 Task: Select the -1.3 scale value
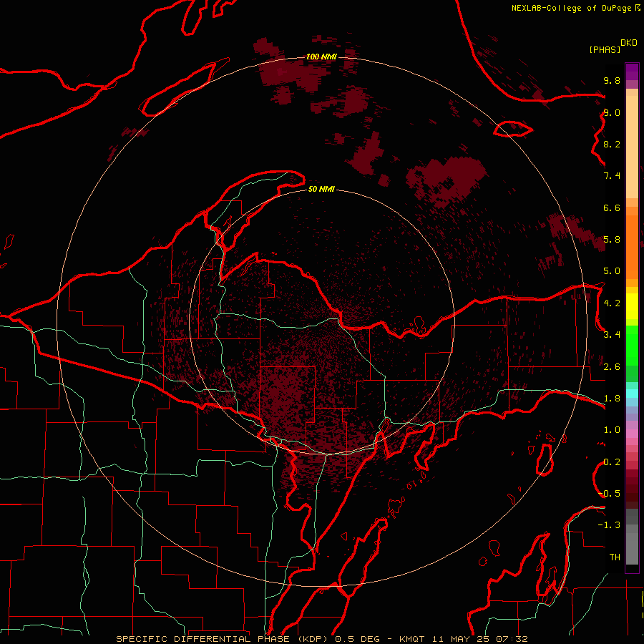tap(610, 525)
